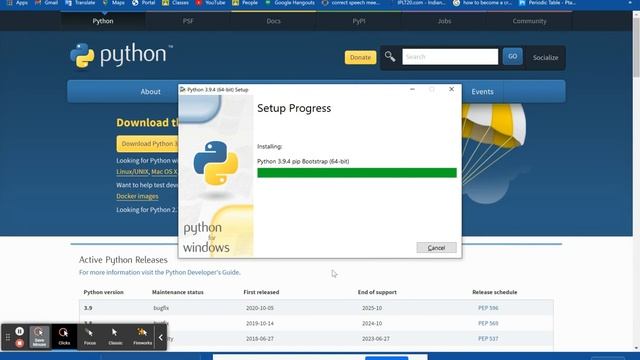Screen dimensions: 640x360
Task: Click the 2019-10-14 first released date
Action: [x=260, y=323]
